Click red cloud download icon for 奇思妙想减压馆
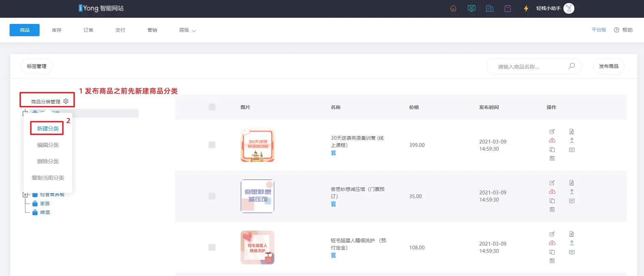644x276 pixels. (x=552, y=192)
